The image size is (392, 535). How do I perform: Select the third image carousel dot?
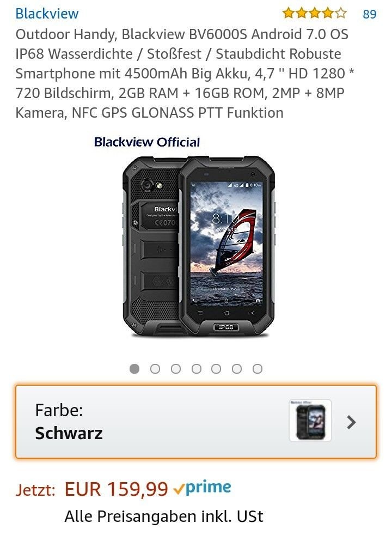click(176, 368)
